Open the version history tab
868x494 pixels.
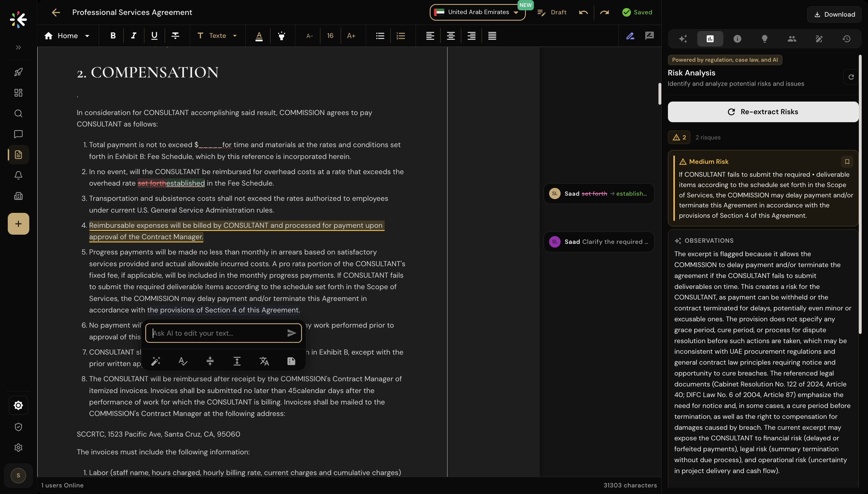pyautogui.click(x=846, y=39)
